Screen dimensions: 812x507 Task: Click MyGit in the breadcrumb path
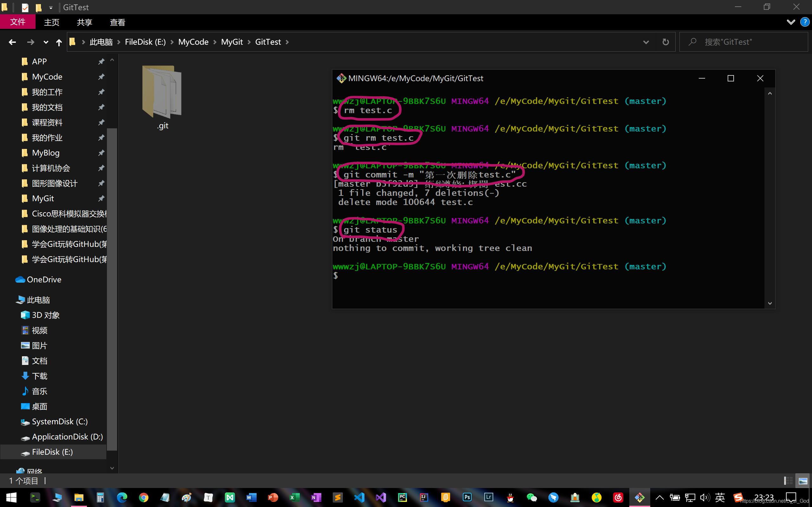(232, 42)
